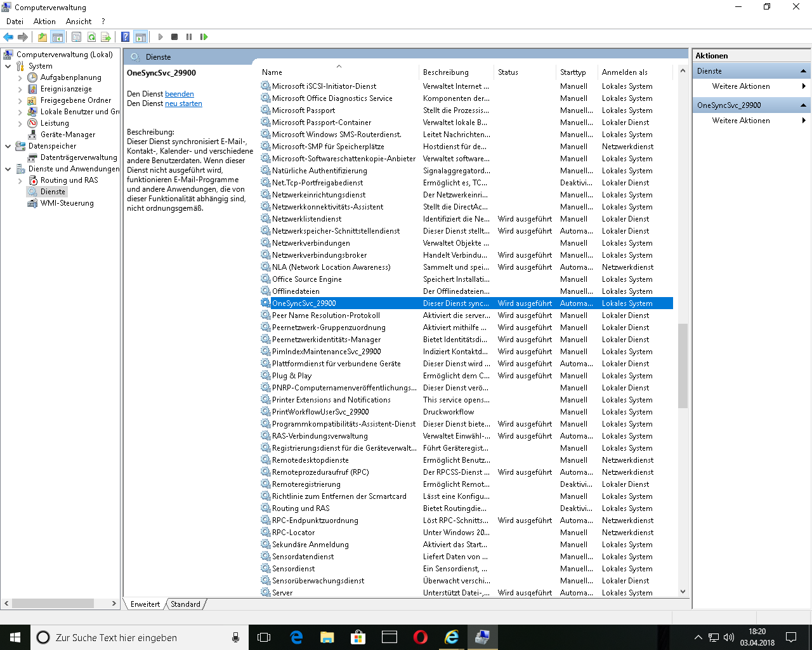Collapse the Dienste und Anwendungen node
This screenshot has height=650, width=812.
(x=8, y=169)
